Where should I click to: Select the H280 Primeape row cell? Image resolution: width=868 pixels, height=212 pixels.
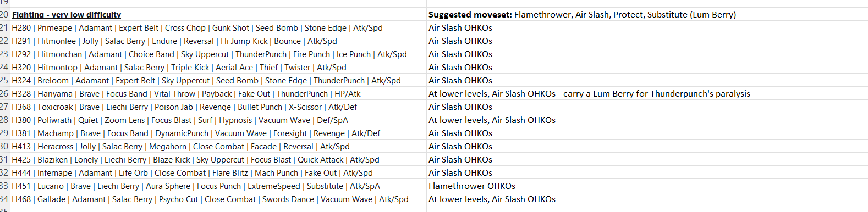click(x=218, y=28)
